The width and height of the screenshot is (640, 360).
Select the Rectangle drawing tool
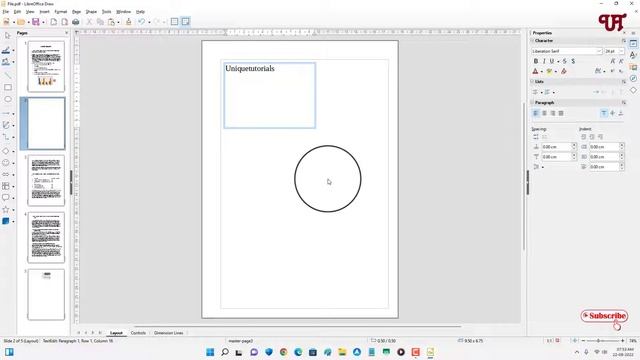pos(7,87)
